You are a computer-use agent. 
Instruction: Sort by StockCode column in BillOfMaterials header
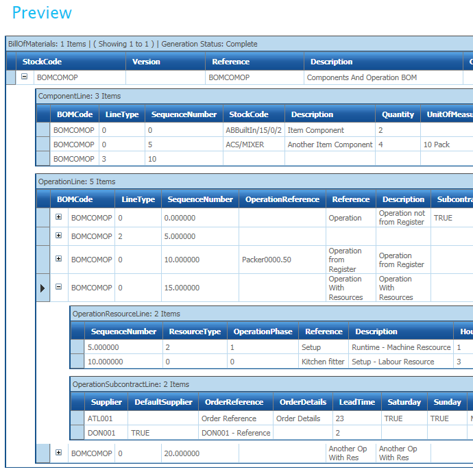42,62
